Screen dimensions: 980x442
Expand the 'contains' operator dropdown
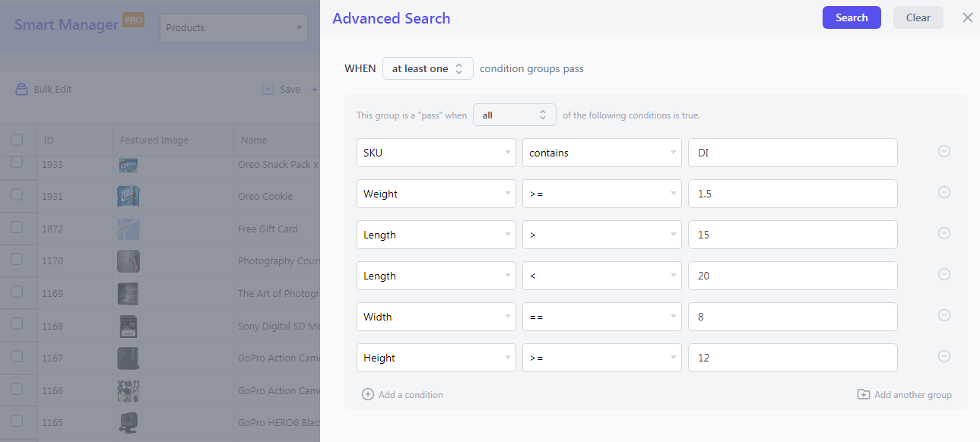click(x=602, y=153)
